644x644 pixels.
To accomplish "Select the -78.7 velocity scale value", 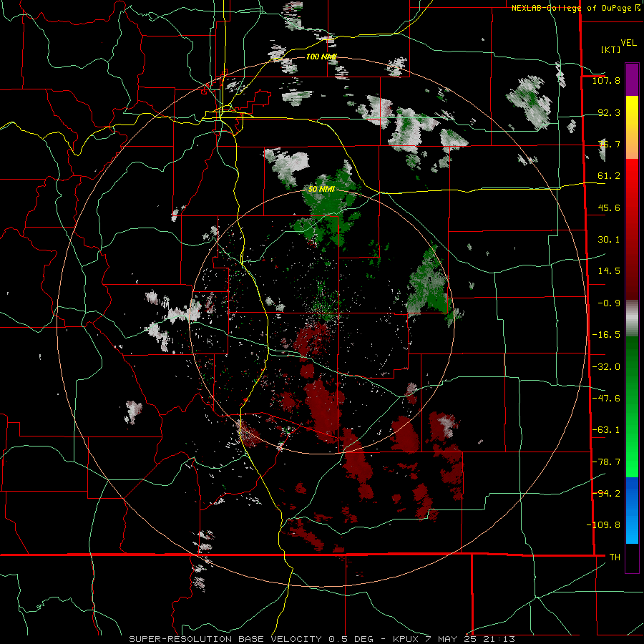I will point(606,462).
